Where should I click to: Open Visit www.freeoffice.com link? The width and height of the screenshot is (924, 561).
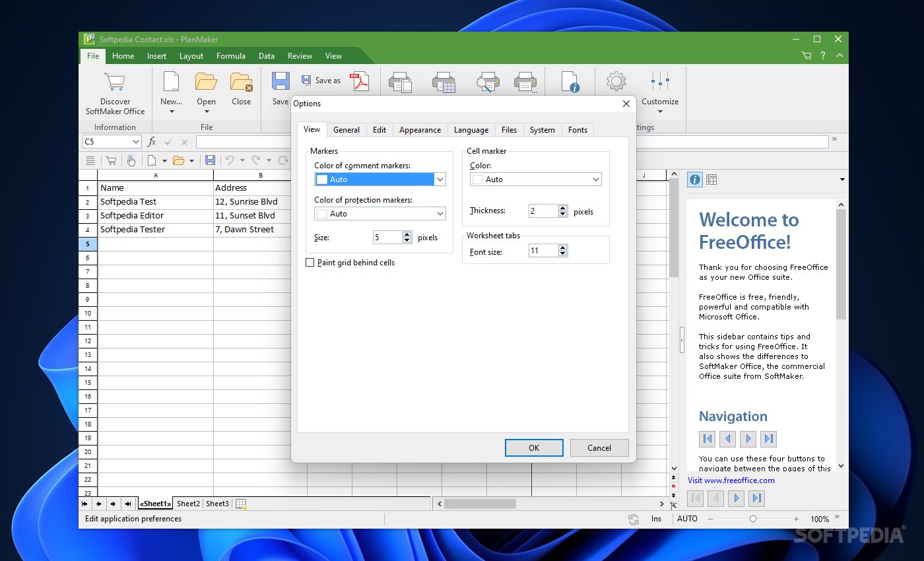pyautogui.click(x=731, y=480)
